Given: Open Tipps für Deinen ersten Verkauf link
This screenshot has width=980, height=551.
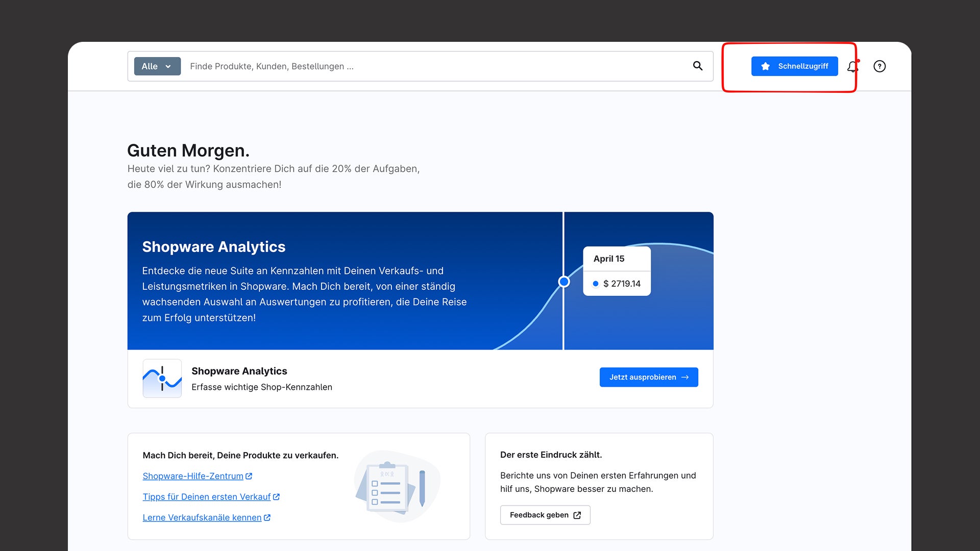Looking at the screenshot, I should [211, 497].
